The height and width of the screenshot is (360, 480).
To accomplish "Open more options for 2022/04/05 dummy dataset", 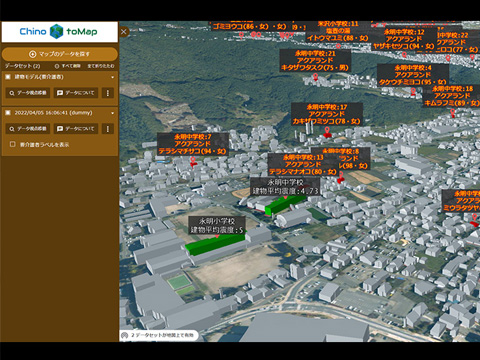I will tap(108, 129).
